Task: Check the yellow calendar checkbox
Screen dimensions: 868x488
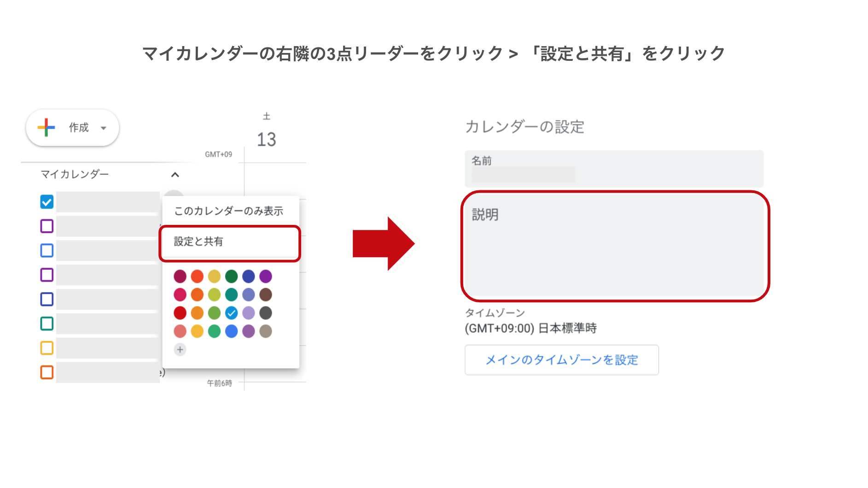Action: coord(47,348)
